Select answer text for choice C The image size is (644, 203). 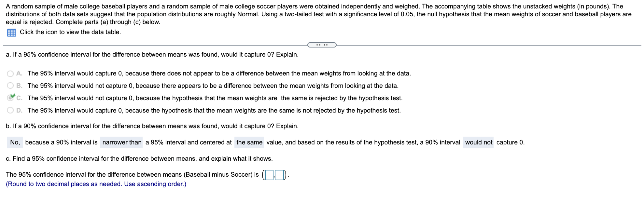tap(215, 98)
